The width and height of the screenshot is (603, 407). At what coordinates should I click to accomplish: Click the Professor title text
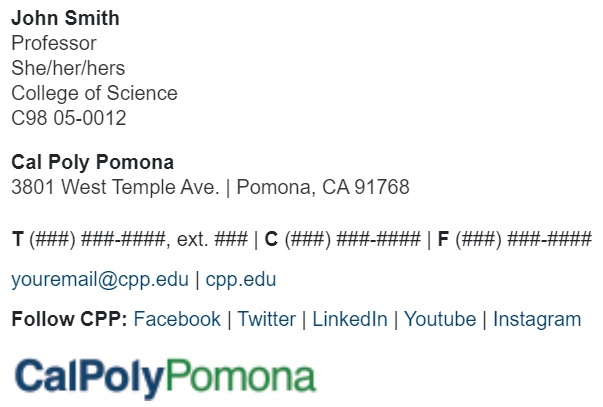point(53,43)
